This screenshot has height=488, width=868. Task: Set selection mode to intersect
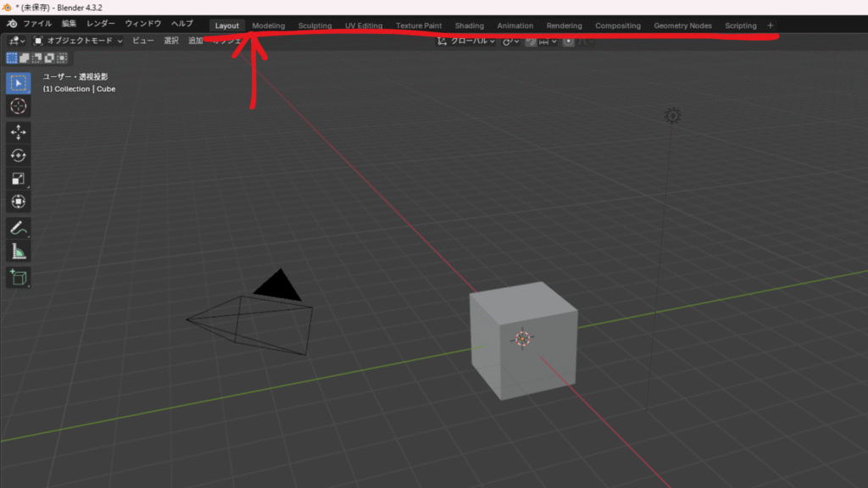coord(62,58)
